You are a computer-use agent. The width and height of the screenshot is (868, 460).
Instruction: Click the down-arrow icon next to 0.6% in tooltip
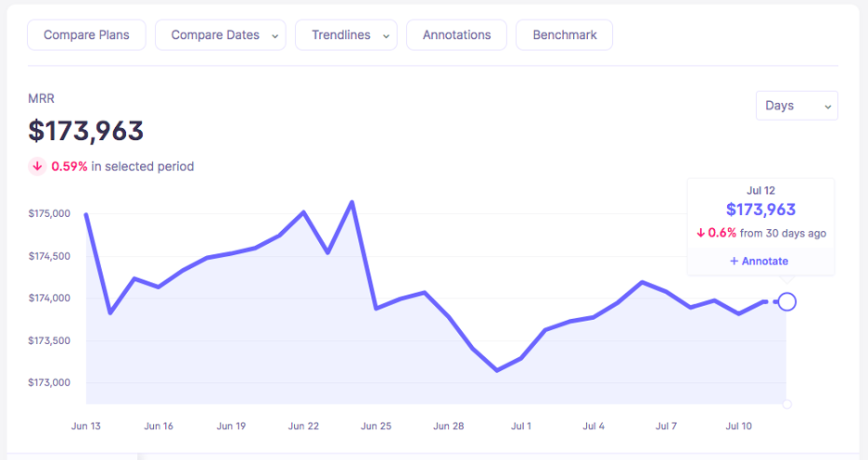point(701,234)
